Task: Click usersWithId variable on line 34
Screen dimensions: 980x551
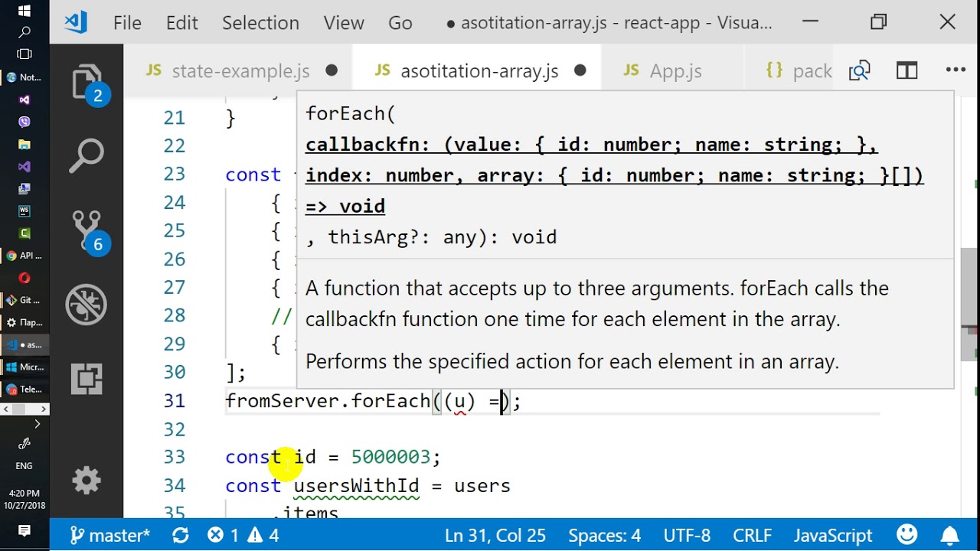Action: [356, 485]
